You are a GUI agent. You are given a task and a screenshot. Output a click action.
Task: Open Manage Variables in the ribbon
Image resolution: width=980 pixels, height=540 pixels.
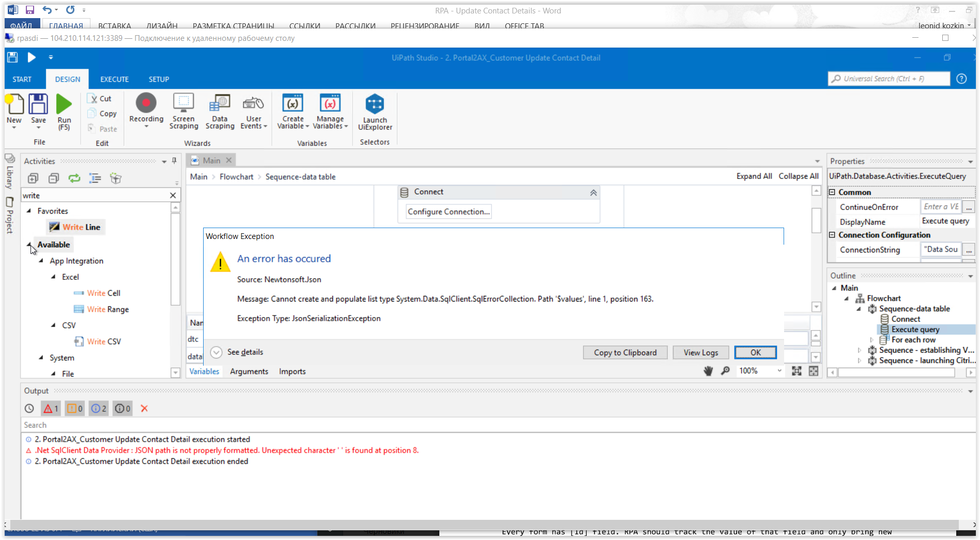coord(330,111)
